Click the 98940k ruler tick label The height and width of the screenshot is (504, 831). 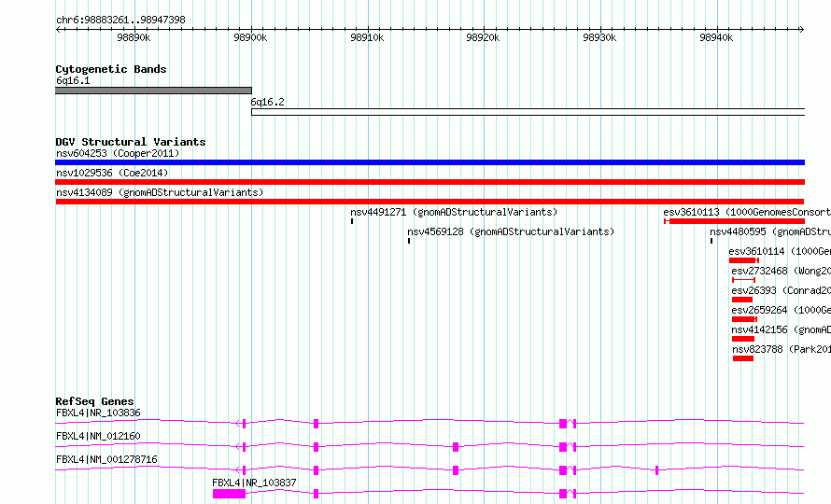click(716, 37)
